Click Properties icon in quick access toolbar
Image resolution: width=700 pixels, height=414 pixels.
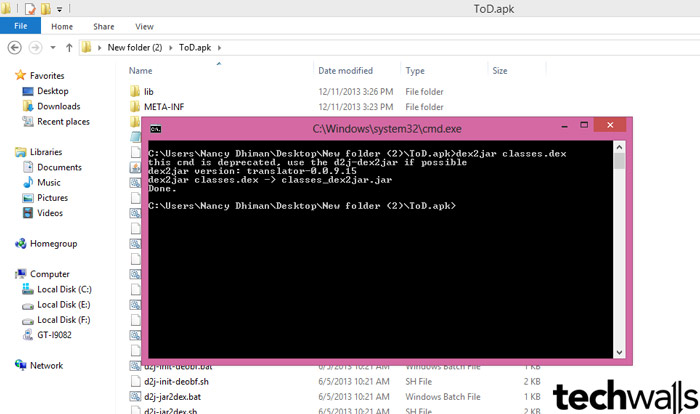(29, 8)
